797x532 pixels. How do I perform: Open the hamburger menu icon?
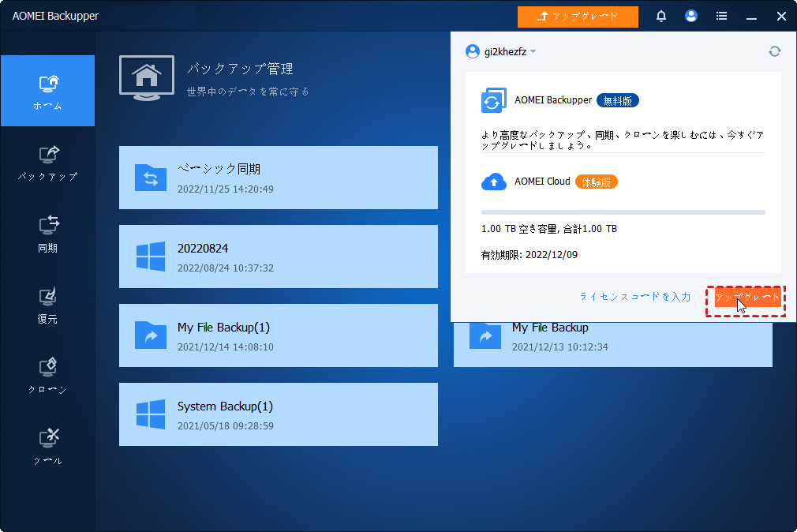(x=721, y=17)
